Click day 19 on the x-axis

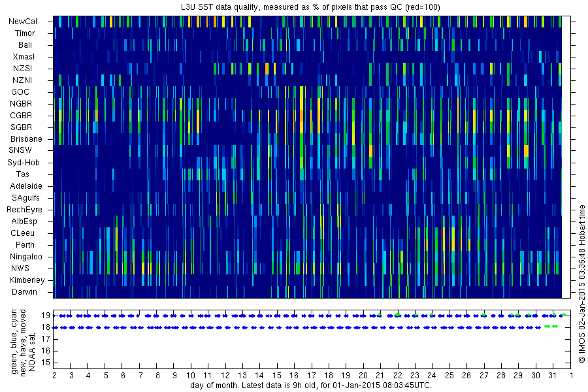coord(346,375)
